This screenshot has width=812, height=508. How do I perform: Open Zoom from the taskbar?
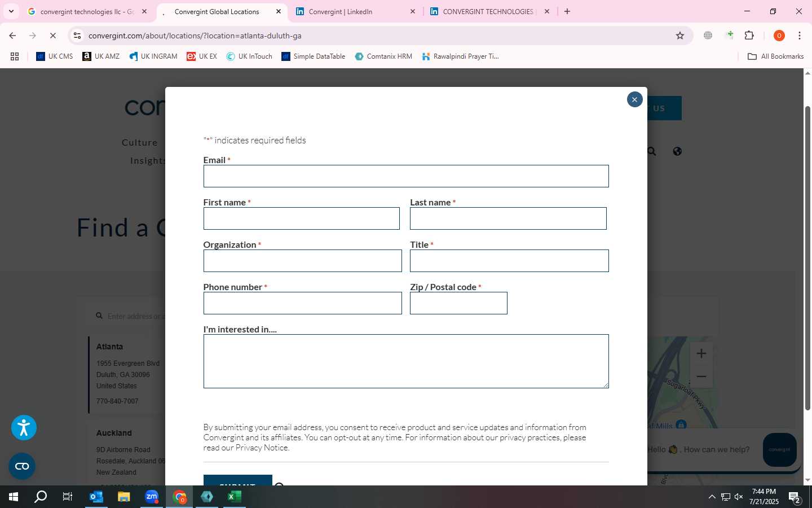coord(152,497)
